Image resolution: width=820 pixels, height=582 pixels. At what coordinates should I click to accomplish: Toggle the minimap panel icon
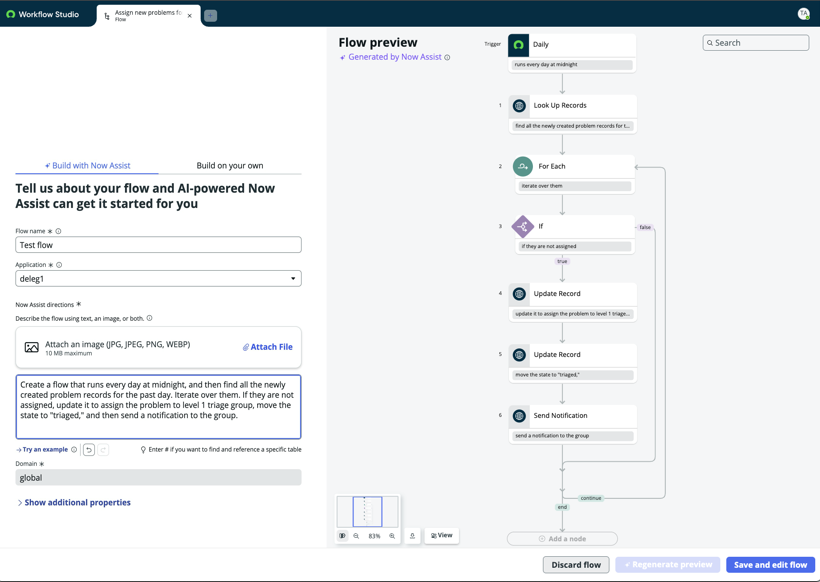pos(342,536)
